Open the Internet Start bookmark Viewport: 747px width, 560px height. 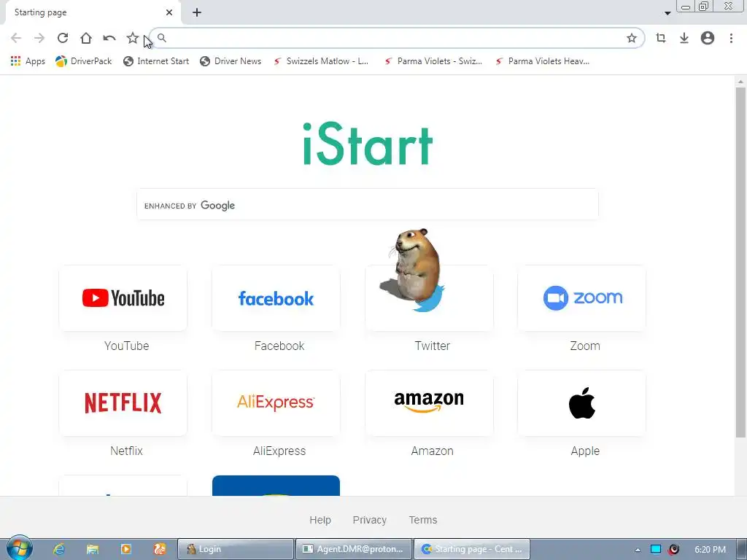(x=156, y=61)
